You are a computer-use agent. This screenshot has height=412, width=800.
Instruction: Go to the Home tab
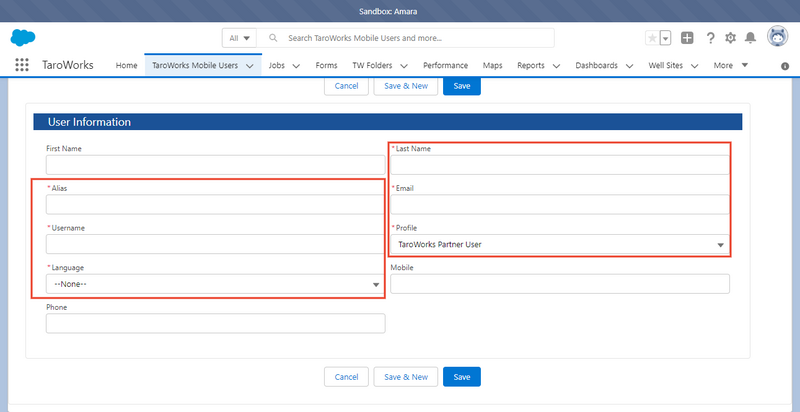126,65
